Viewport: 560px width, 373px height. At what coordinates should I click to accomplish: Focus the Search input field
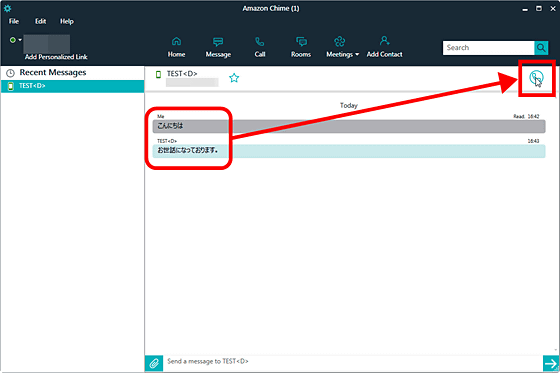point(489,48)
